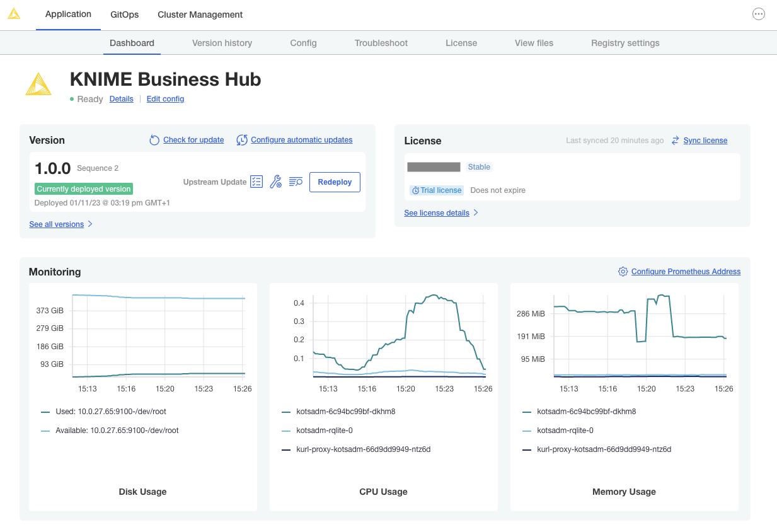This screenshot has width=777, height=532.
Task: Click the gear icon beside Configure Prometheus Address
Action: tap(623, 272)
